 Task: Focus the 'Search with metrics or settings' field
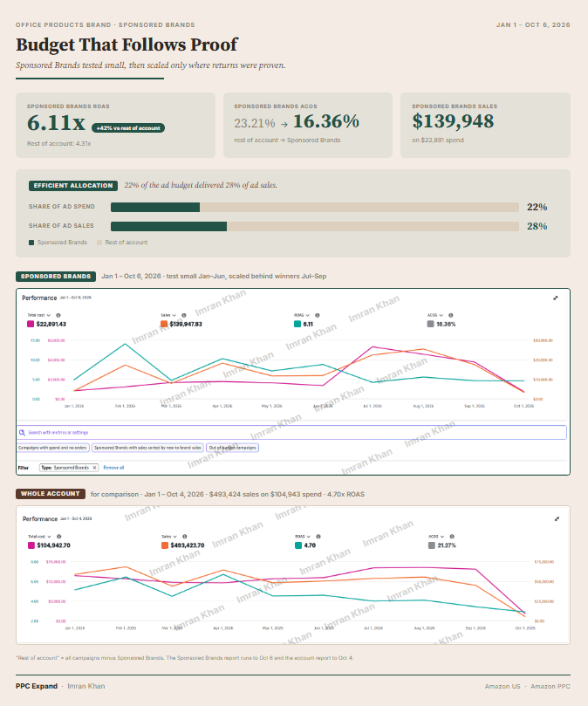tap(291, 433)
